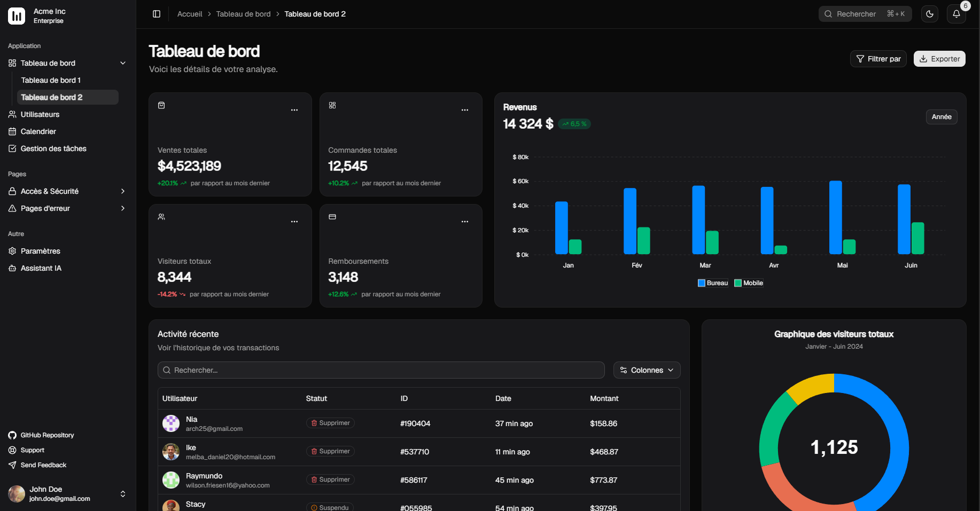Toggle the sidebar panel icon
The image size is (980, 511).
coord(157,14)
